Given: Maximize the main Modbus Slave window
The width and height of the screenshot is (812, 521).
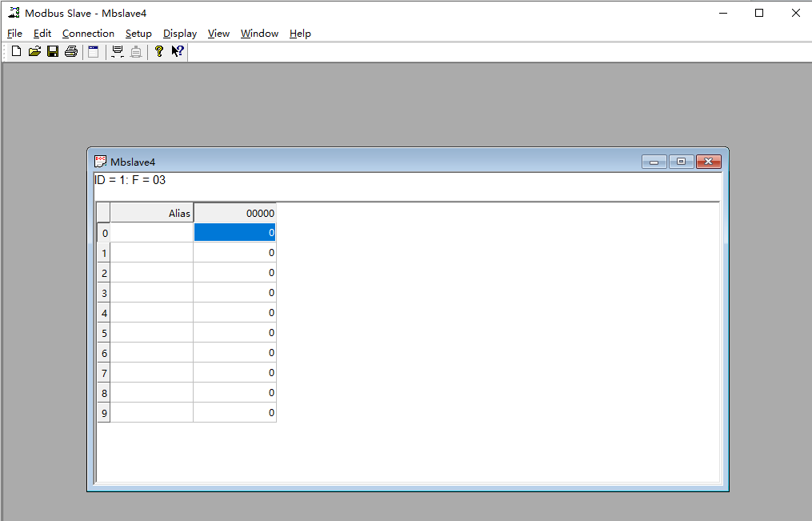Looking at the screenshot, I should 759,13.
